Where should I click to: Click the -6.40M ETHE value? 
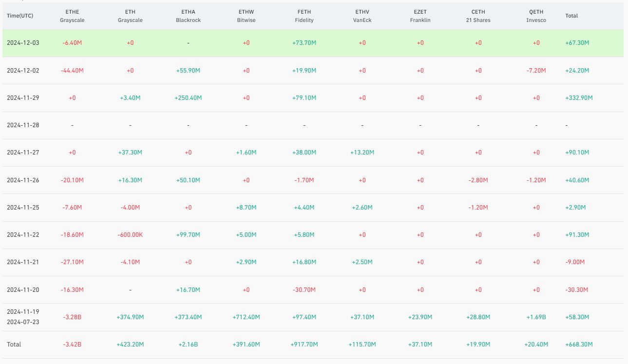click(72, 43)
